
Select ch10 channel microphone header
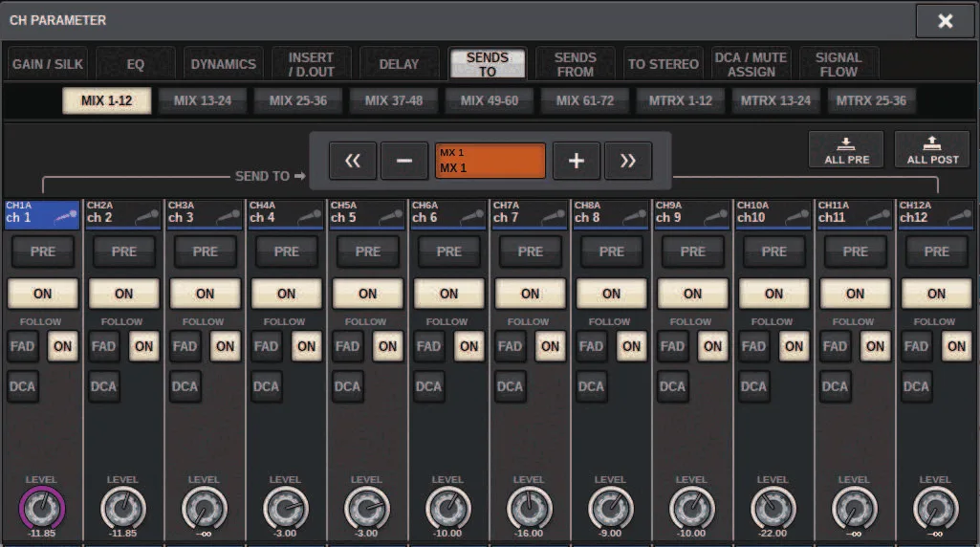(x=773, y=214)
